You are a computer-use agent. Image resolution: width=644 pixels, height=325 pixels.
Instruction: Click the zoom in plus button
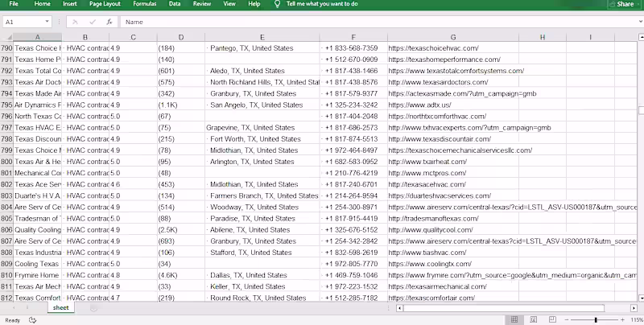coord(622,319)
